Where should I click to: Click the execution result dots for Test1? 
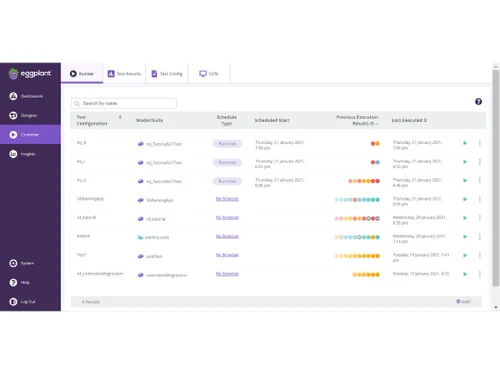pyautogui.click(x=357, y=256)
